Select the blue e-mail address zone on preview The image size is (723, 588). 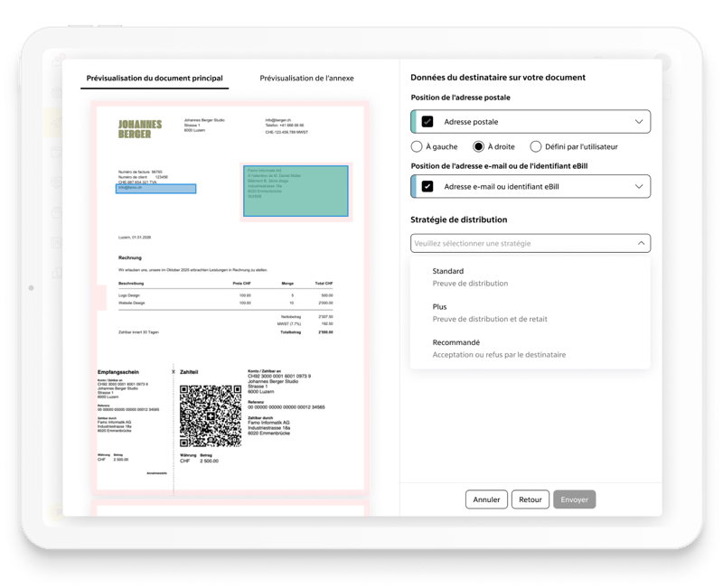tap(155, 189)
